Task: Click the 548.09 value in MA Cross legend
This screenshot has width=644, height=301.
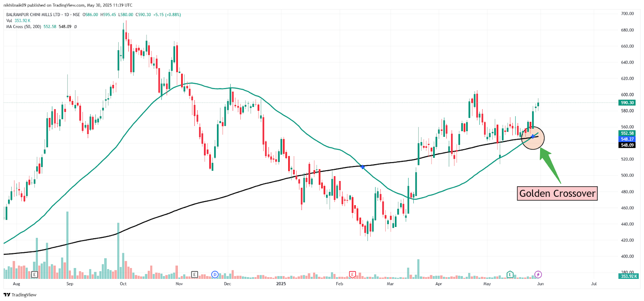Action: tap(65, 27)
